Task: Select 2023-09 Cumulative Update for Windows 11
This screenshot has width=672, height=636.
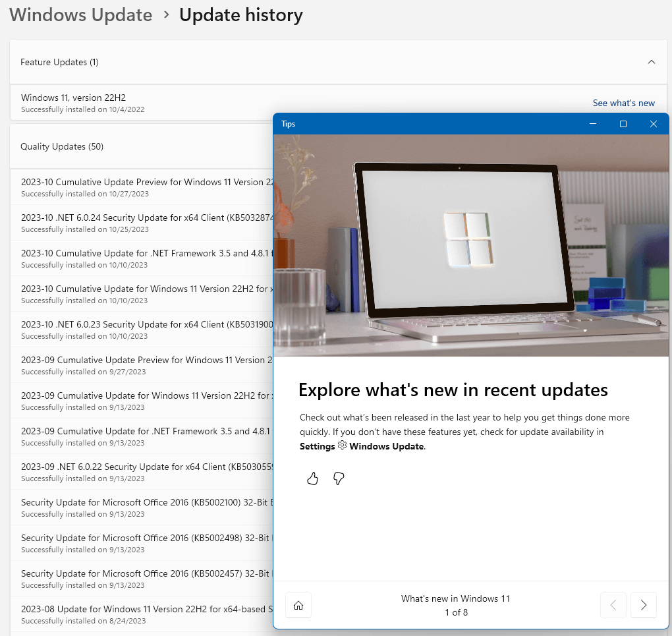Action: (142, 401)
